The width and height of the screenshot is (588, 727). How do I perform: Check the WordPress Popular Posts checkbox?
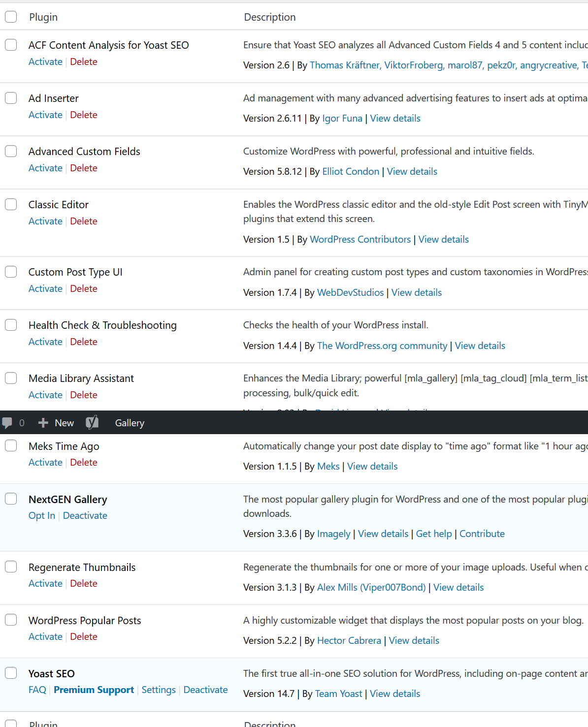tap(11, 620)
